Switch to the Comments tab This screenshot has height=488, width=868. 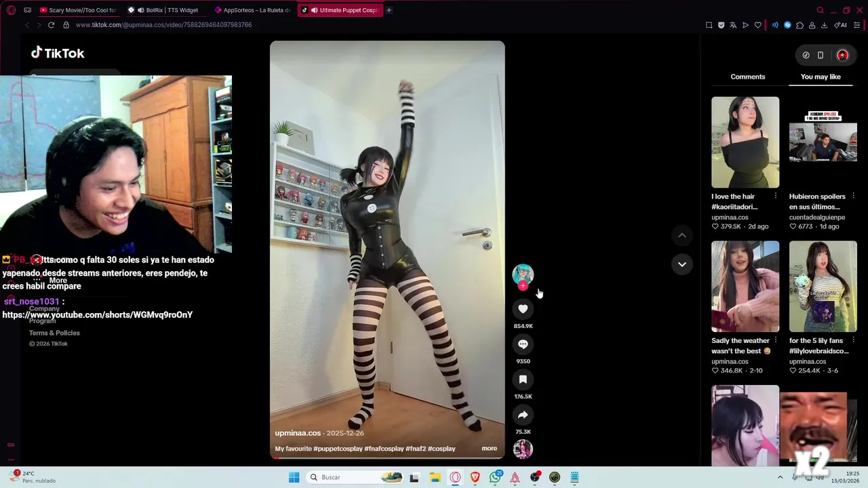(x=747, y=77)
